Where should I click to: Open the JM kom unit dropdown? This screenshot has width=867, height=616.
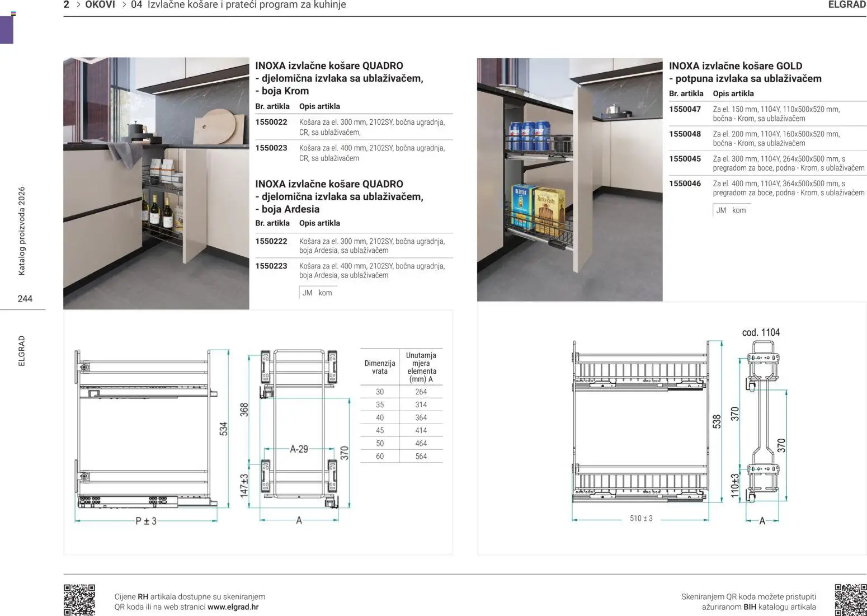coord(318,292)
